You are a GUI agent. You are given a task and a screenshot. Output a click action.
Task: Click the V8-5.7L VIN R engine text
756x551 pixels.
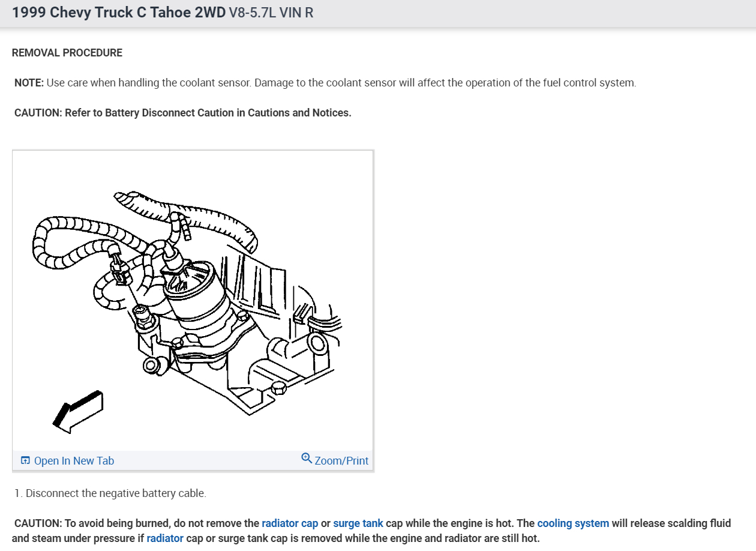[271, 13]
